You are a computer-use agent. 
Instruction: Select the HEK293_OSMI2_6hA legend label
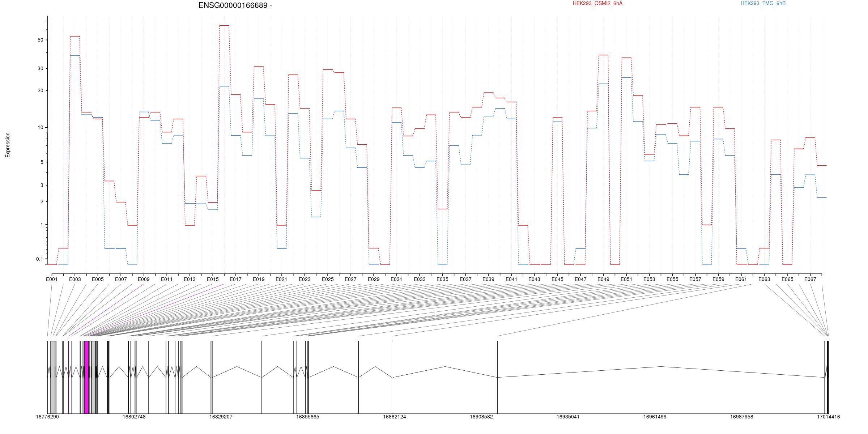[597, 3]
